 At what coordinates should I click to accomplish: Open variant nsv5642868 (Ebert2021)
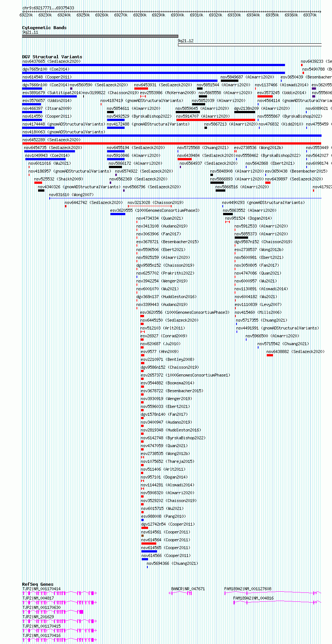click(x=270, y=163)
